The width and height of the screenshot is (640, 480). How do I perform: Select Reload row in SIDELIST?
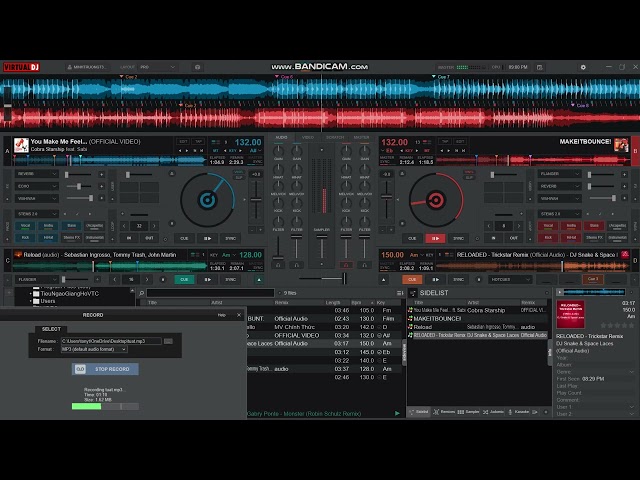(x=478, y=327)
